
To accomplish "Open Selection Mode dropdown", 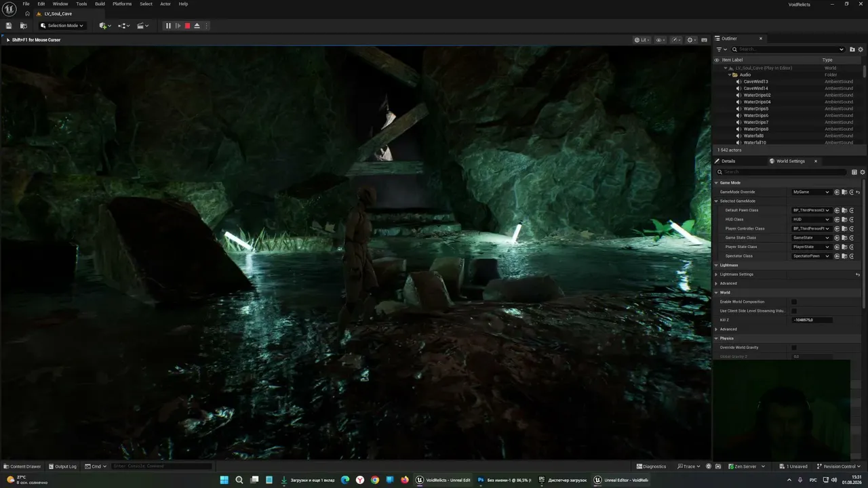I will click(62, 26).
